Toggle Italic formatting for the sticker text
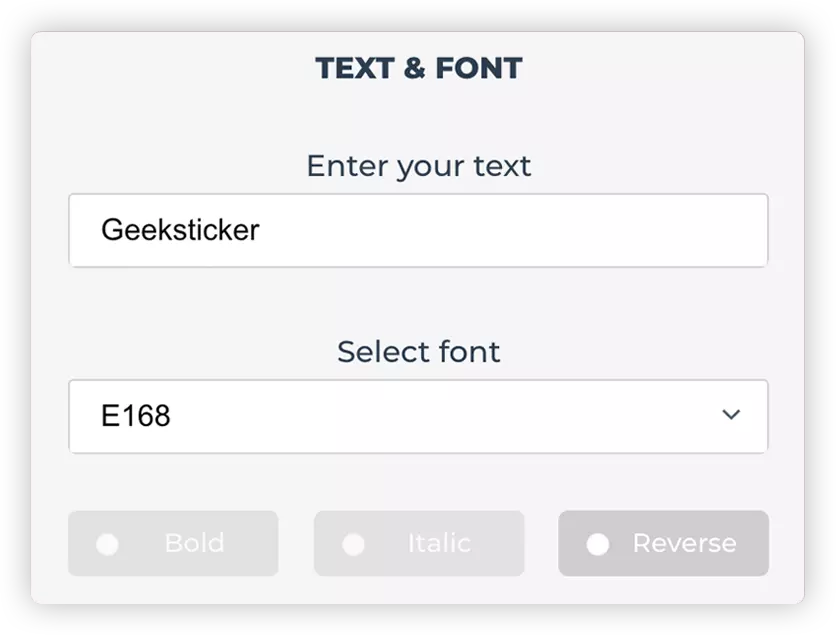 coord(418,544)
